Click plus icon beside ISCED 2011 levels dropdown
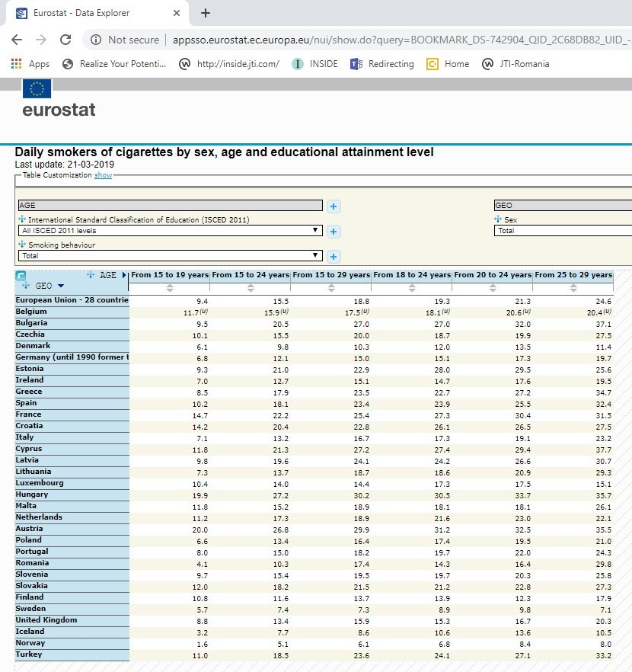The width and height of the screenshot is (632, 672). tap(334, 231)
